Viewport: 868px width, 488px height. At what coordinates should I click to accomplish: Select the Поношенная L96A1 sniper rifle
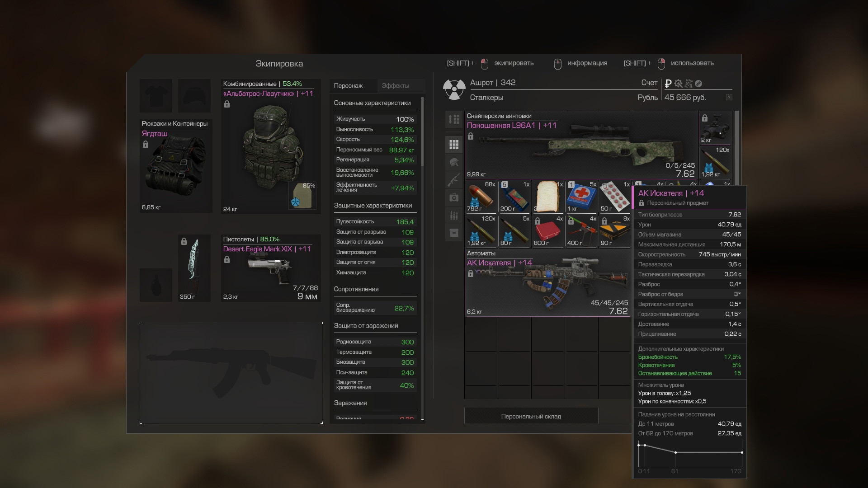click(581, 145)
